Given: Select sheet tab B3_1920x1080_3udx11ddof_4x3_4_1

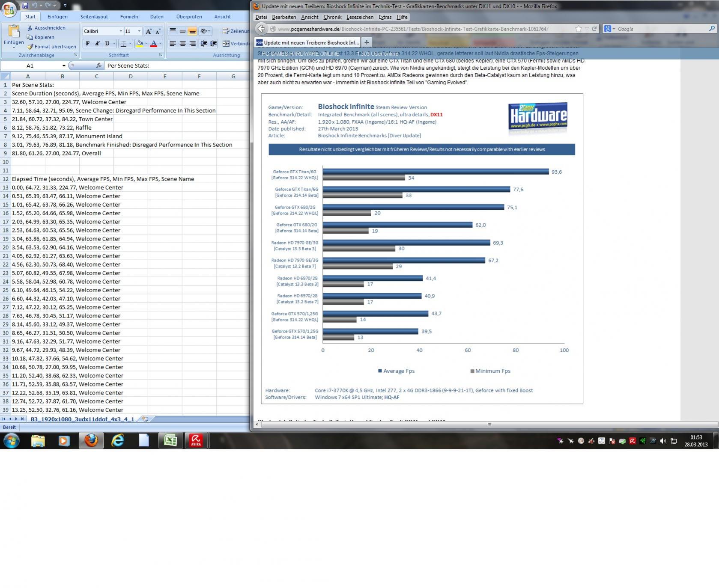Looking at the screenshot, I should 82,419.
